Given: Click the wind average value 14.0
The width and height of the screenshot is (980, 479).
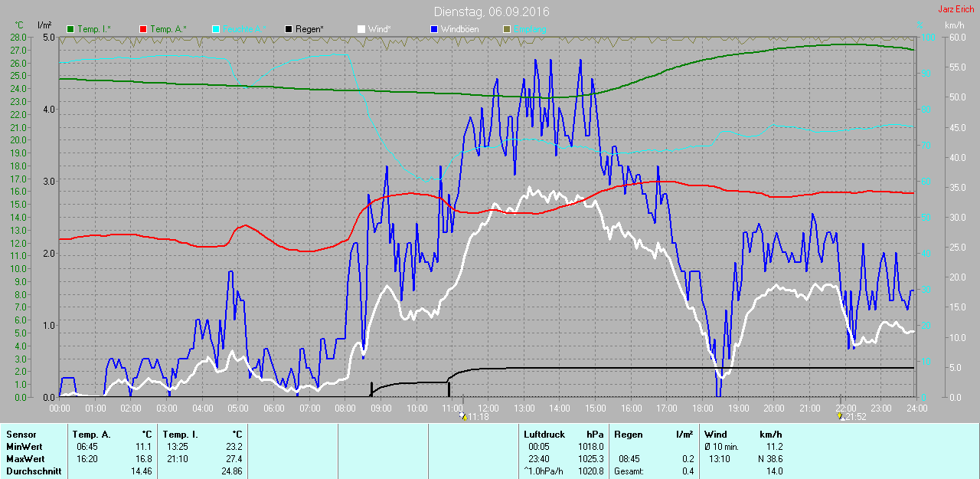Looking at the screenshot, I should pos(775,471).
